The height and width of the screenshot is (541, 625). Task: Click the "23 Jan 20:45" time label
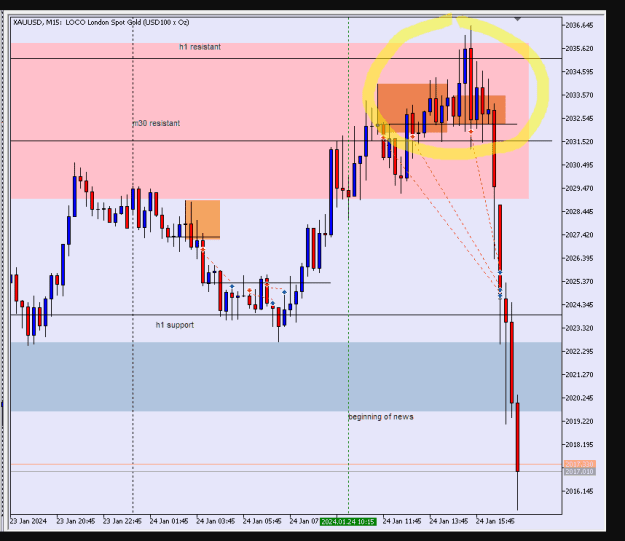click(76, 521)
